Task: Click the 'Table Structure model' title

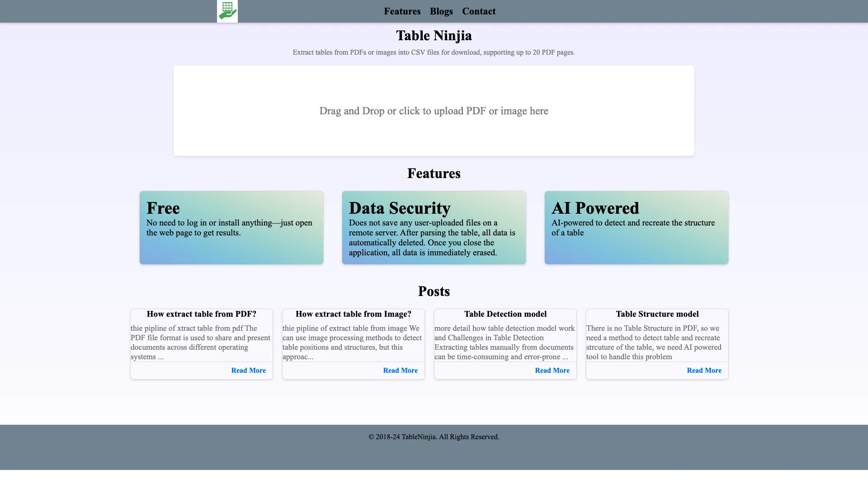Action: tap(657, 314)
